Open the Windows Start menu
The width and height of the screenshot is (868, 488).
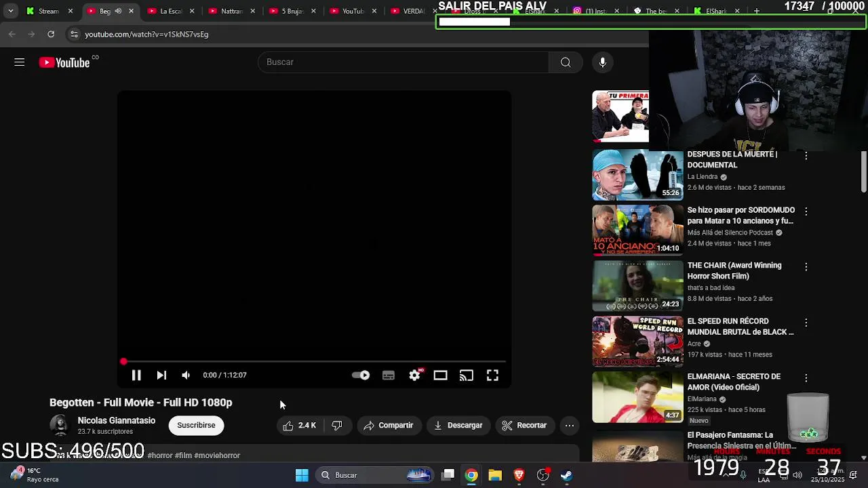302,475
